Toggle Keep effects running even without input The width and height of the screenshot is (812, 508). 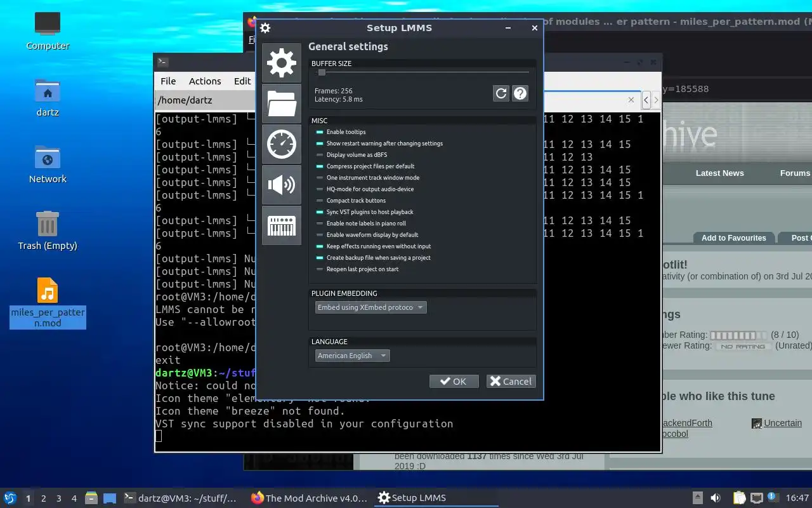(x=374, y=246)
